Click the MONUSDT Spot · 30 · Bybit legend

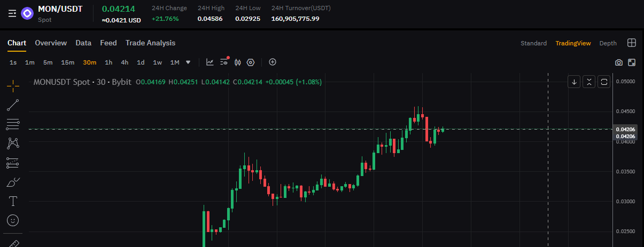pos(82,83)
